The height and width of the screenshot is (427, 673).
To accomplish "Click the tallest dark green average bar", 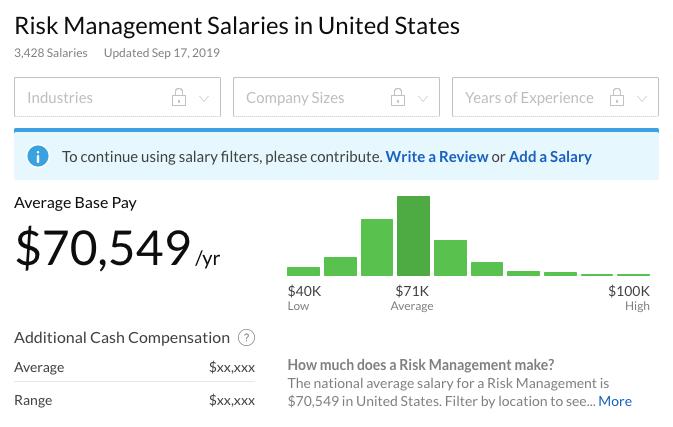I will pos(413,236).
